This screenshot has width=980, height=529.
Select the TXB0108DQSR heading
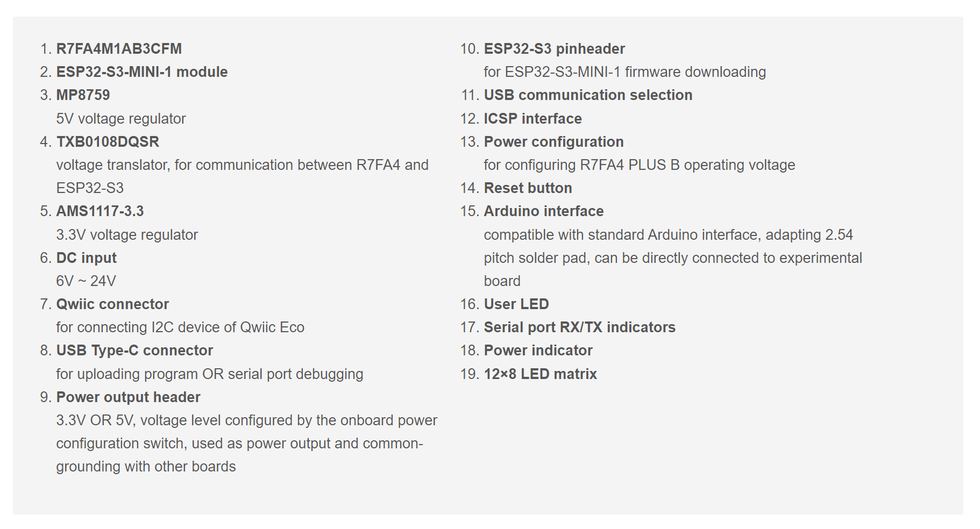pos(108,142)
